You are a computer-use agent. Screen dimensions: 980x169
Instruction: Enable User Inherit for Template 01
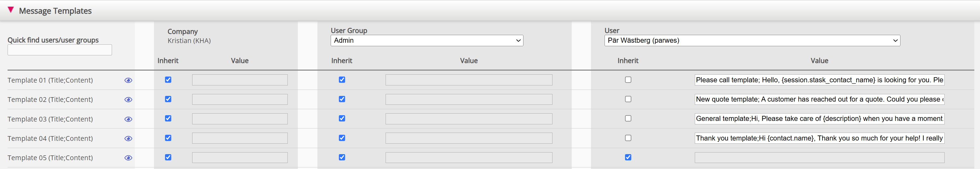628,80
